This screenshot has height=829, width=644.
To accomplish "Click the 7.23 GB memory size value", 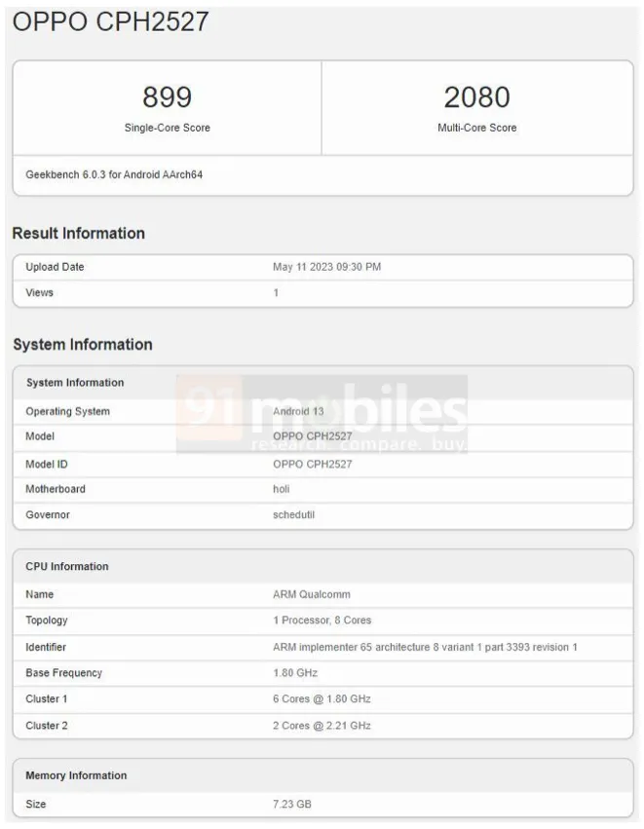I will coord(292,804).
